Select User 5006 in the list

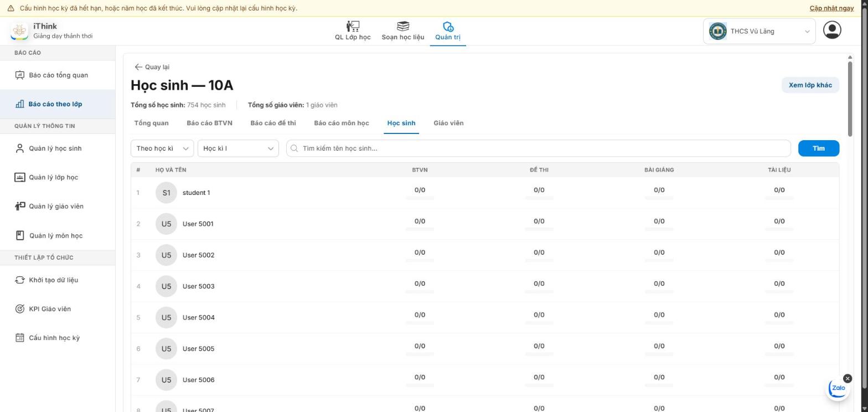click(198, 380)
